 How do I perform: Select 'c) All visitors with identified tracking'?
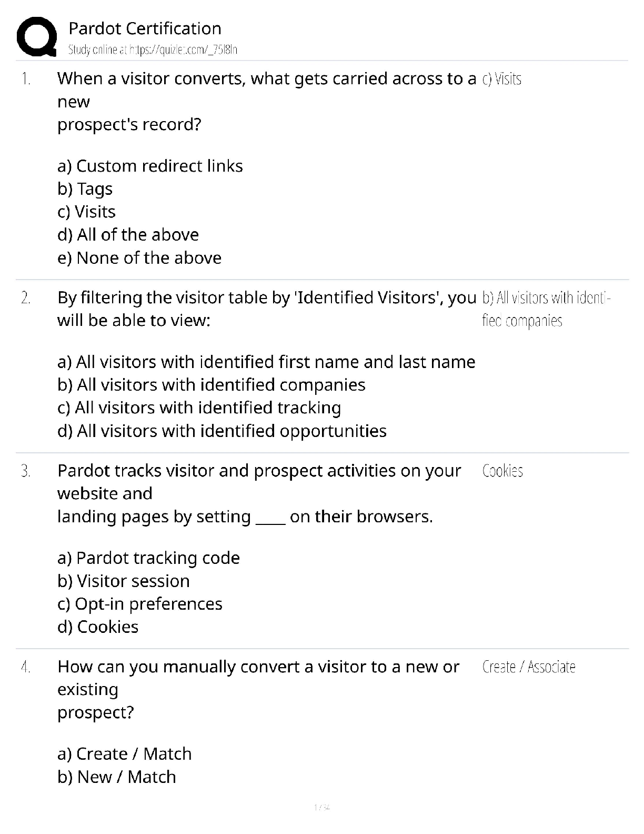tap(199, 408)
